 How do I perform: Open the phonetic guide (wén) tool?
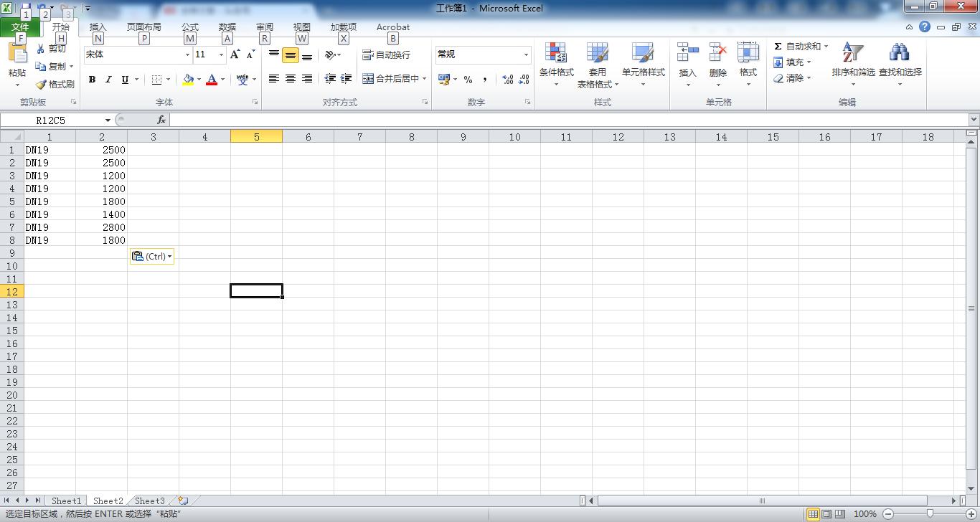242,80
